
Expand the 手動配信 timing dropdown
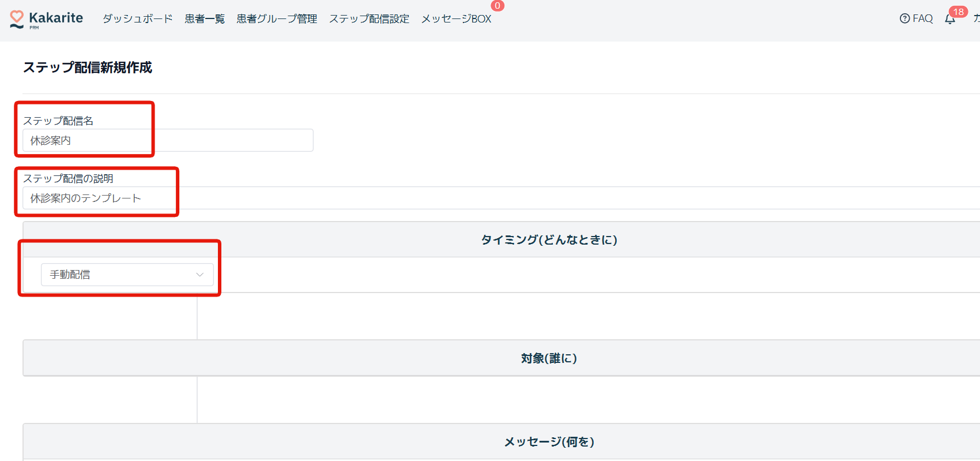point(127,275)
